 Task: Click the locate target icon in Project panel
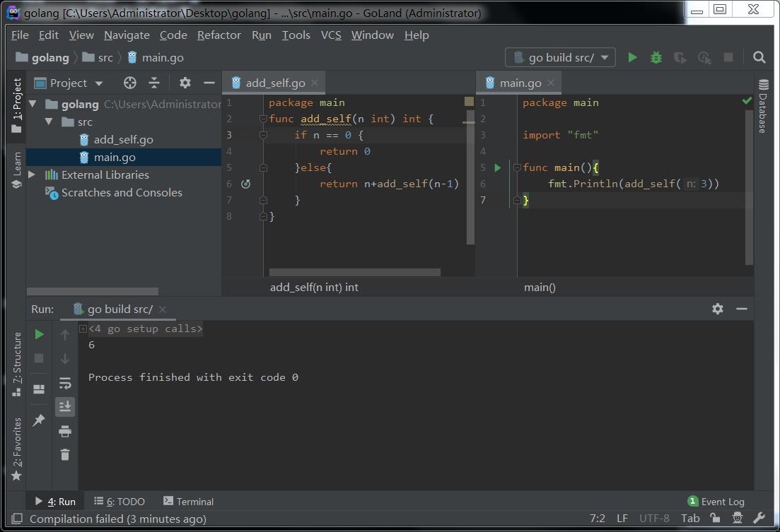(x=129, y=83)
